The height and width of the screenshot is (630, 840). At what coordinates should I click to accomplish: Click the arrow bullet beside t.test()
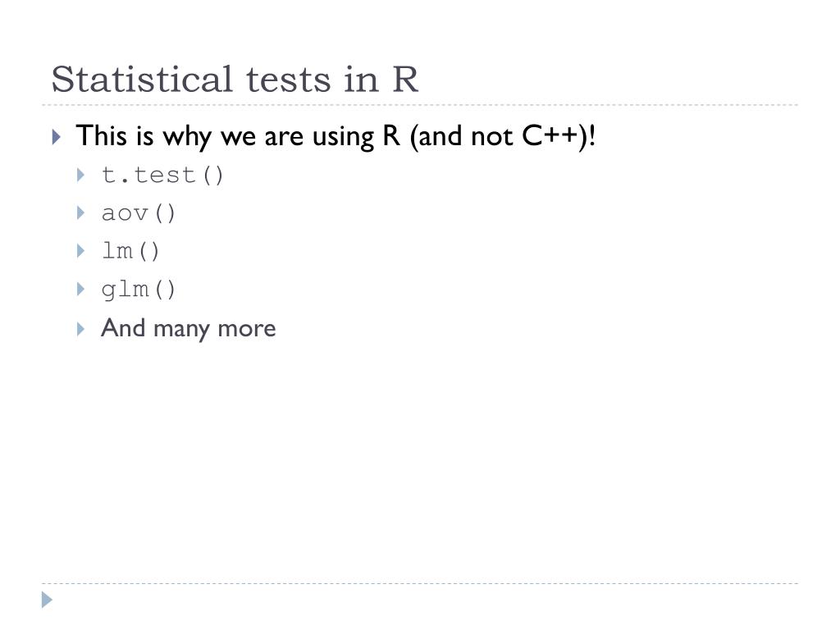81,176
